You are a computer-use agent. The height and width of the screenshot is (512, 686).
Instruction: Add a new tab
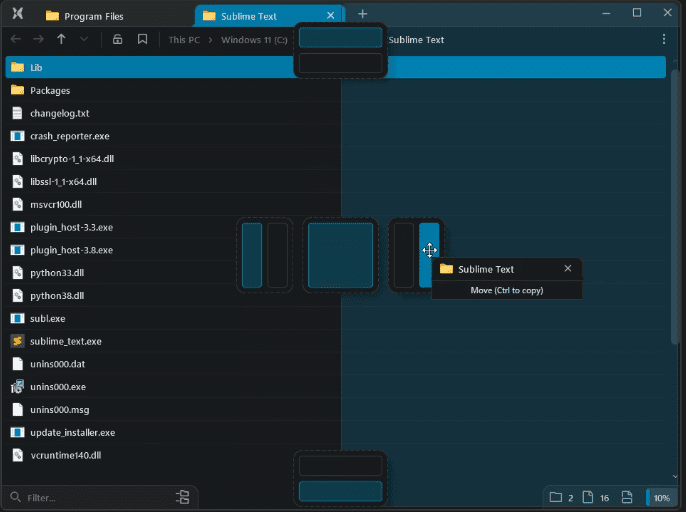362,14
